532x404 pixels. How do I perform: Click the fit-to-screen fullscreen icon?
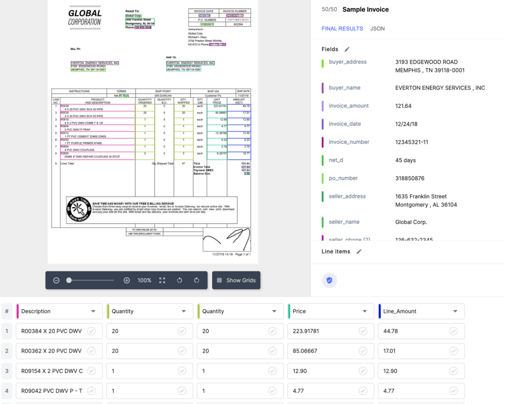(162, 280)
